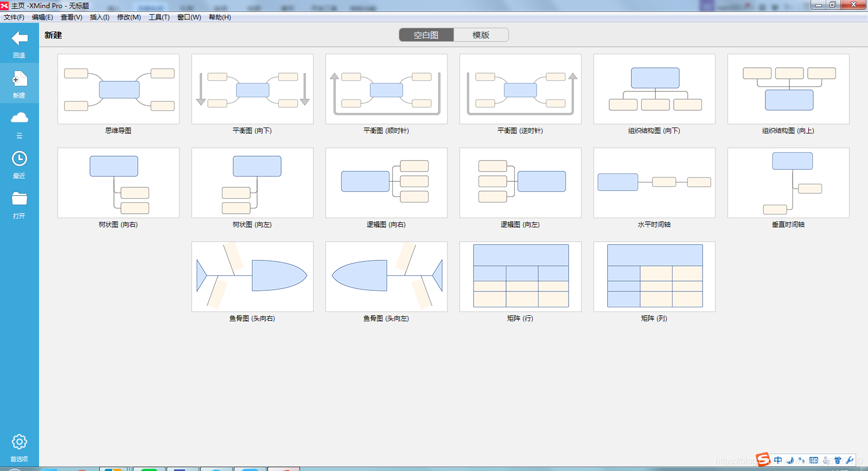Screen dimensions: 868x471
Task: Click the back arrow icon in sidebar
Action: (20, 39)
